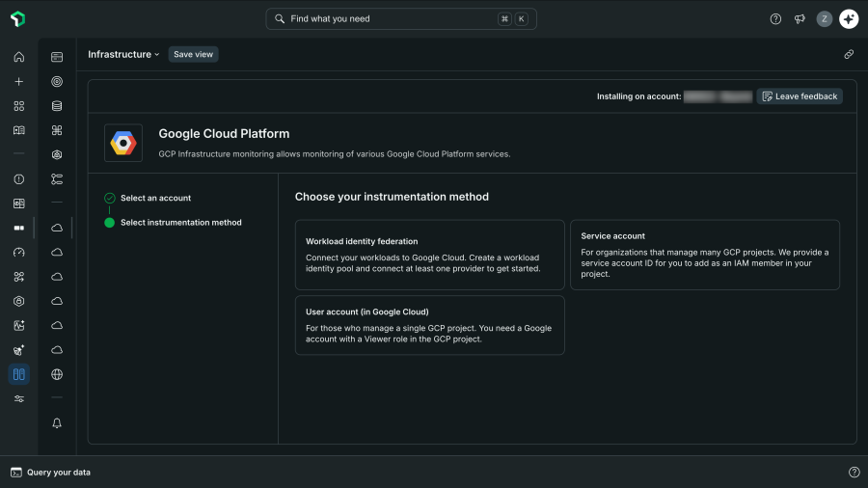Screen dimensions: 868x488
Task: Open the command-symbol icon in secondary sidebar
Action: coord(57,130)
